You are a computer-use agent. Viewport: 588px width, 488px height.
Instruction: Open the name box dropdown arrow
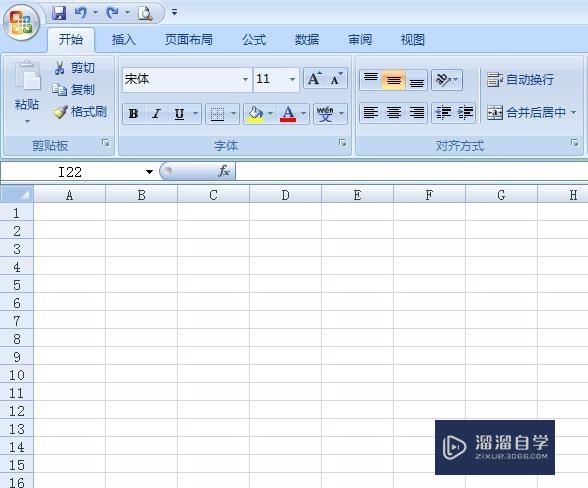[149, 172]
